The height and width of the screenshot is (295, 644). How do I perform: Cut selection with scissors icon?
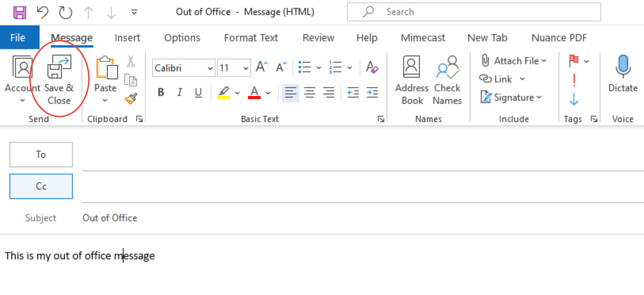tap(131, 61)
